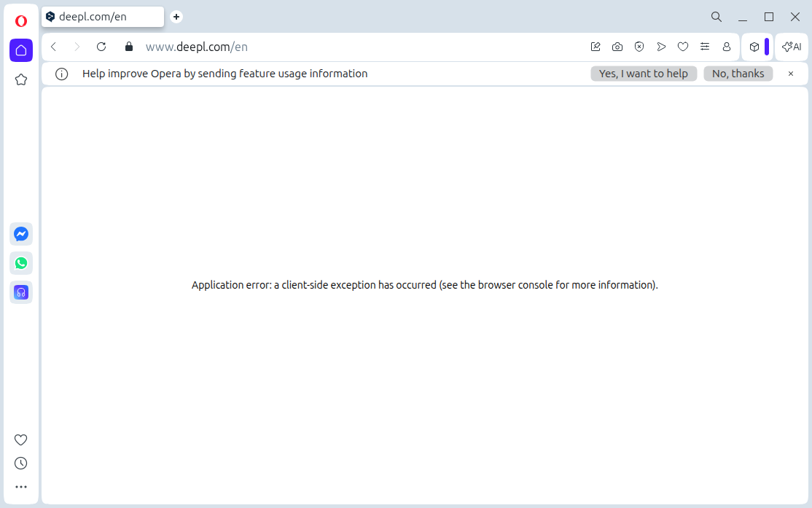Send page to My Flow
The image size is (812, 508).
(x=661, y=47)
